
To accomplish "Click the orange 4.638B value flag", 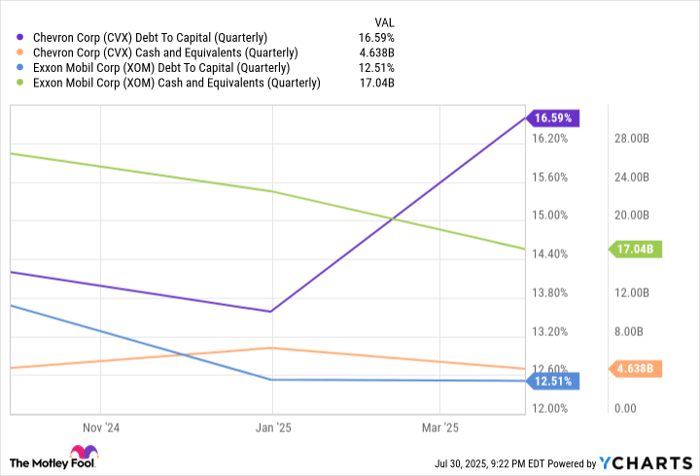I will pos(635,369).
